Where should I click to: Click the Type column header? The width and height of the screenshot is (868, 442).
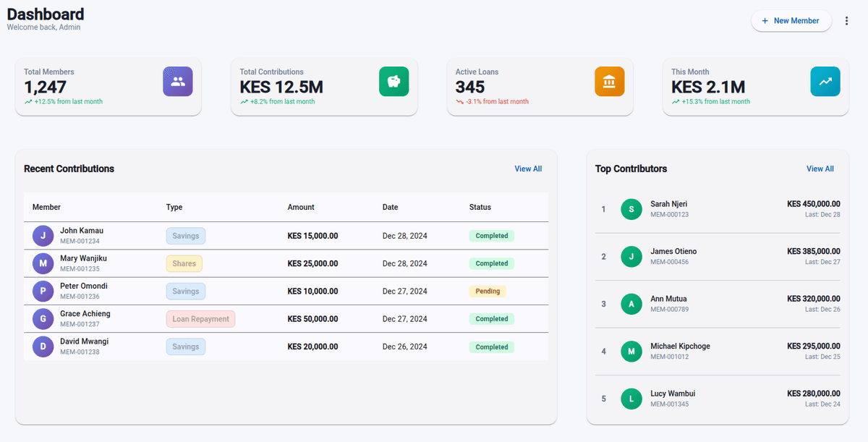click(x=174, y=207)
